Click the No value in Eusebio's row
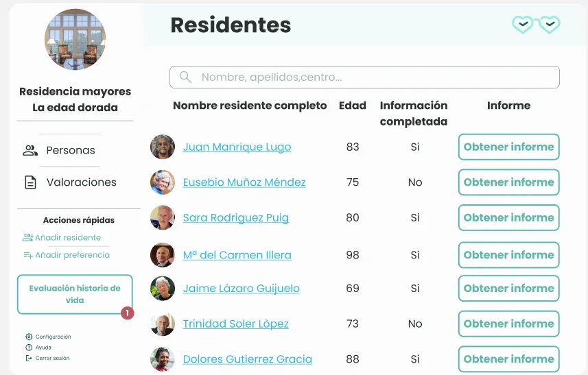The image size is (588, 375). click(x=415, y=182)
